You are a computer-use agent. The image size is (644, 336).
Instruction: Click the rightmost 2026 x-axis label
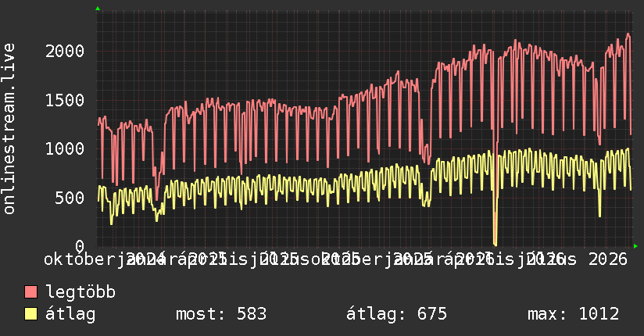pyautogui.click(x=608, y=259)
